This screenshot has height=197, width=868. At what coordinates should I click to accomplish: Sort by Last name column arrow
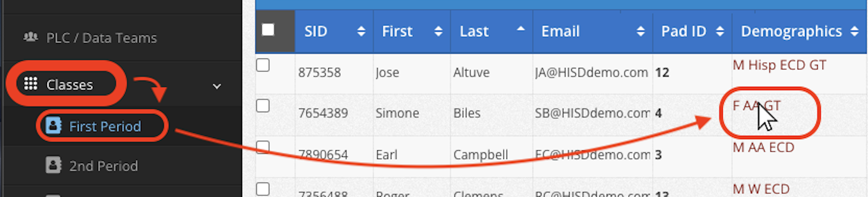521,29
